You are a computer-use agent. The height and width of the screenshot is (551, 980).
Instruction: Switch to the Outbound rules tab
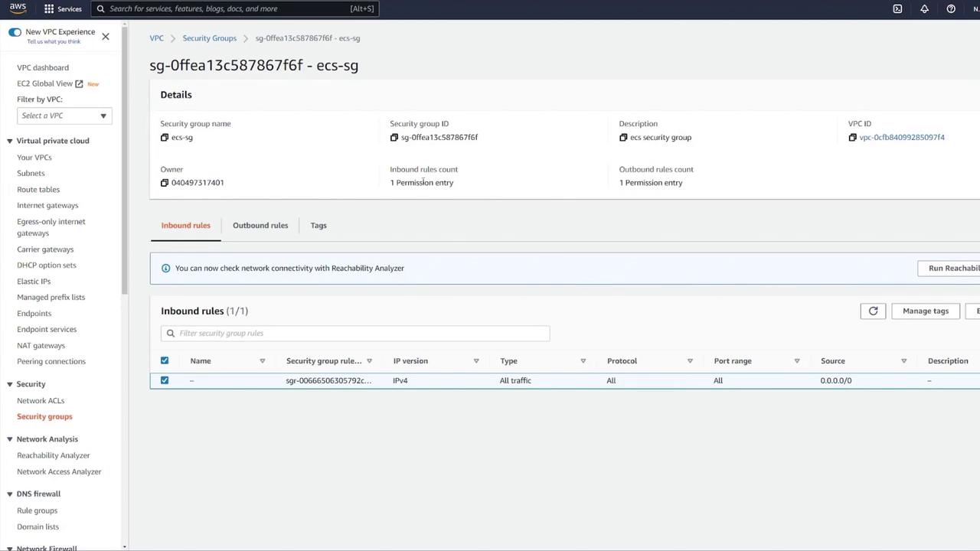[260, 226]
